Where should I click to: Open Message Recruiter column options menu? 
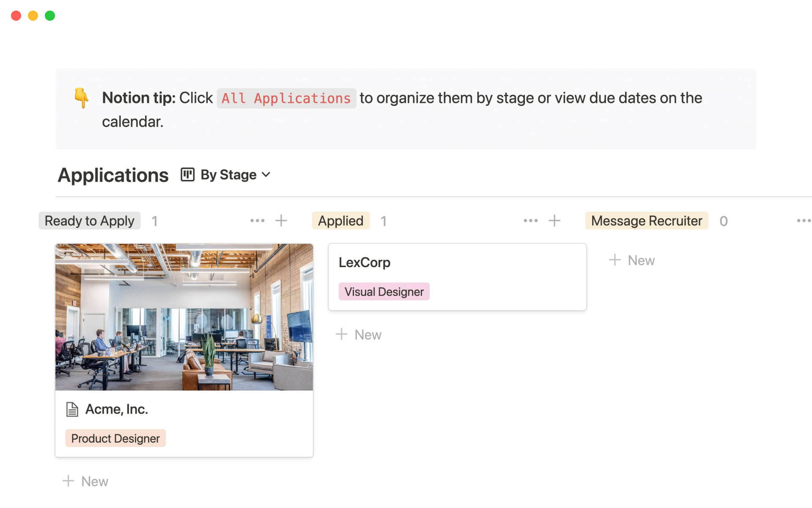803,221
